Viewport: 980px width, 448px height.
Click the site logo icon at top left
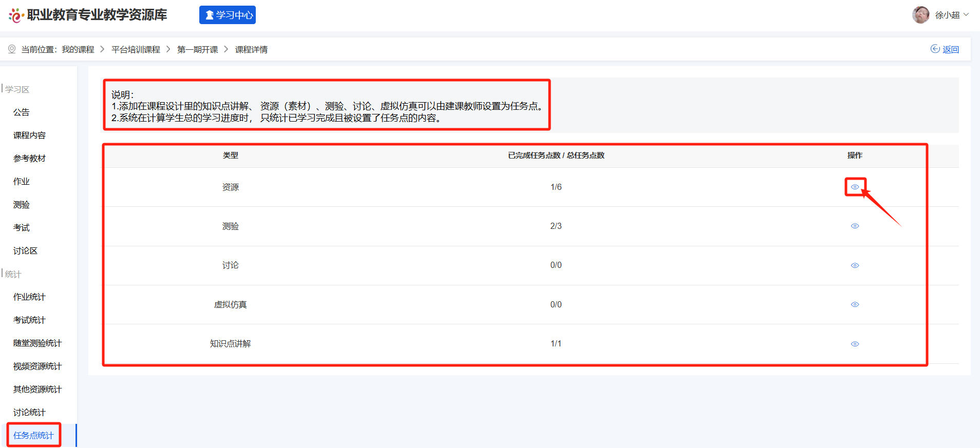click(x=16, y=15)
